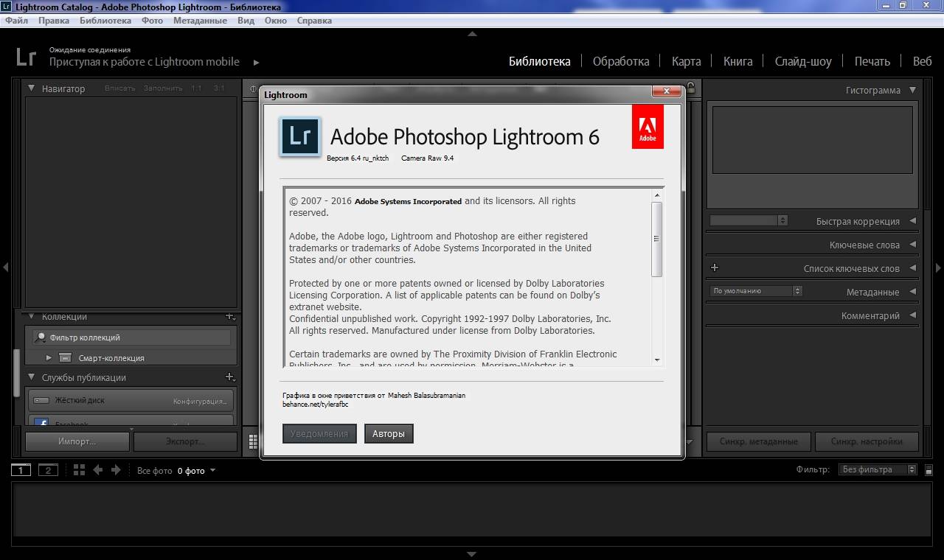Switch to the Печать module

[x=872, y=61]
